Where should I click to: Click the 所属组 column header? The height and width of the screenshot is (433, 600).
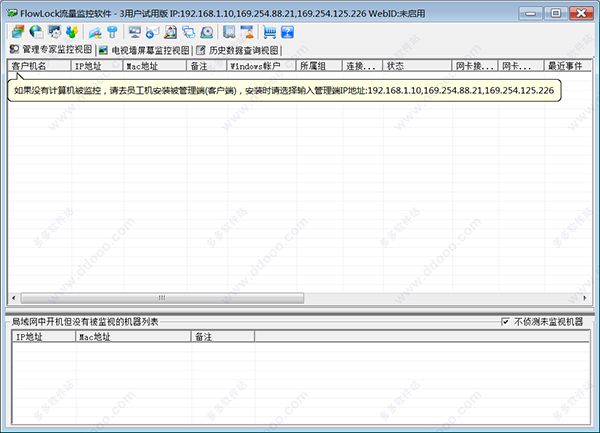(x=319, y=66)
